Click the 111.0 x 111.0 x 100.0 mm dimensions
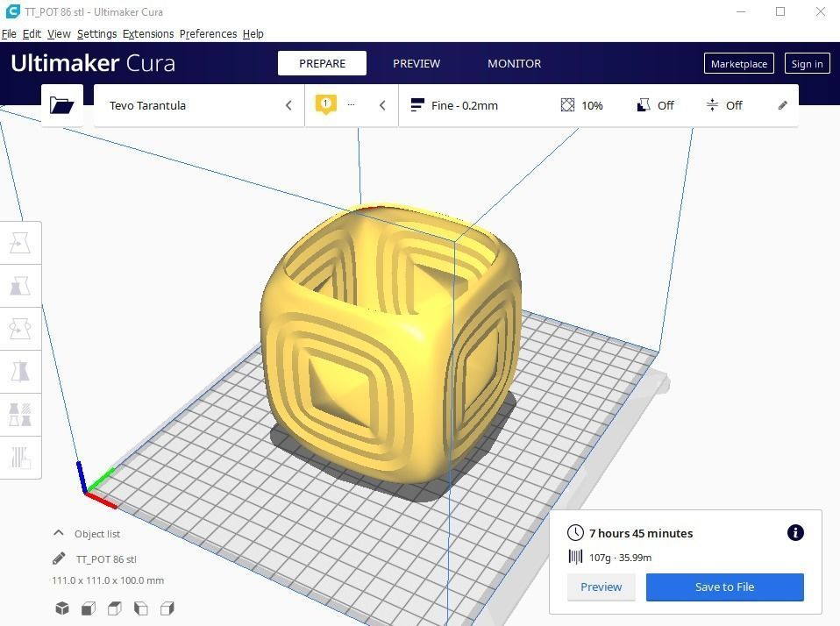This screenshot has width=840, height=626. click(108, 580)
